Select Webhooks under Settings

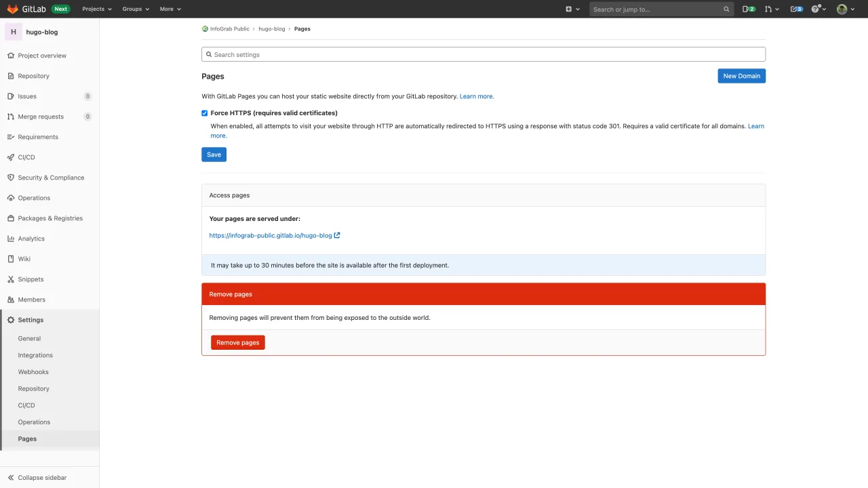click(33, 372)
